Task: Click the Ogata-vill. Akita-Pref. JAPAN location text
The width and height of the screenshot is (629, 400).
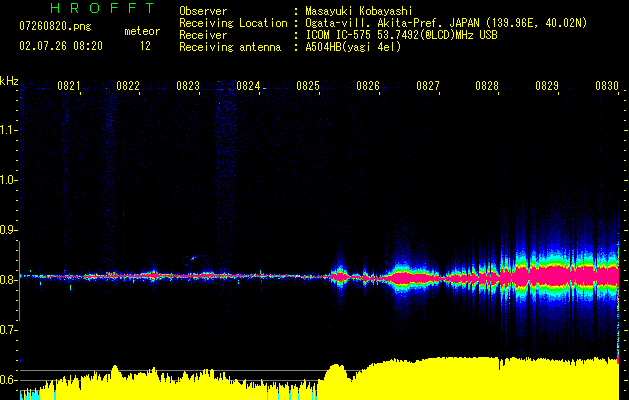Action: (x=446, y=23)
